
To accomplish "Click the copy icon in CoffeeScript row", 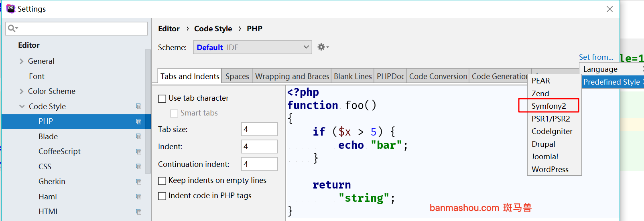I will click(139, 152).
